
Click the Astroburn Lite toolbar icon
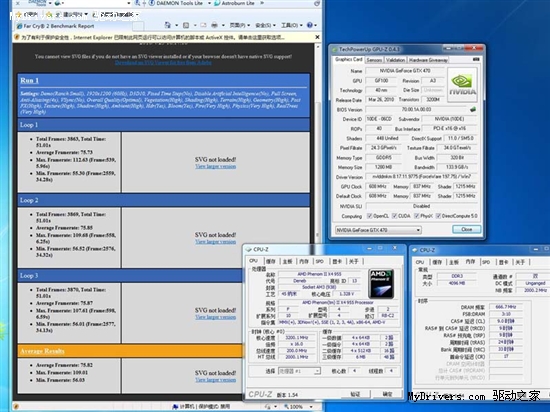[x=217, y=3]
